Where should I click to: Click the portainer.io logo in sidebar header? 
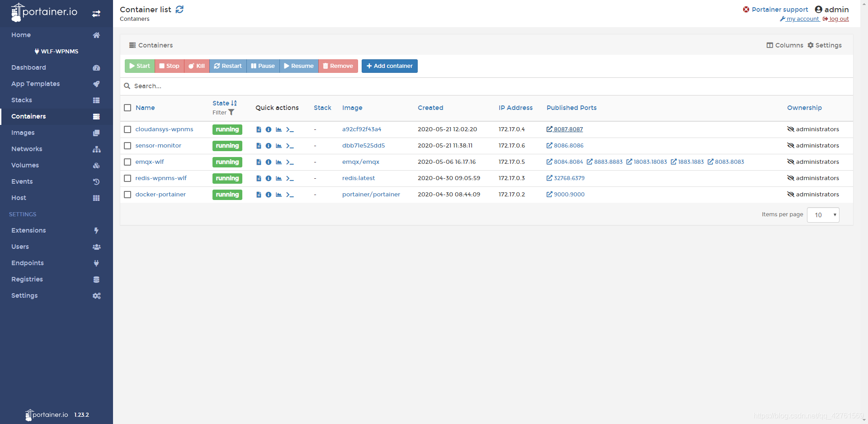point(44,12)
